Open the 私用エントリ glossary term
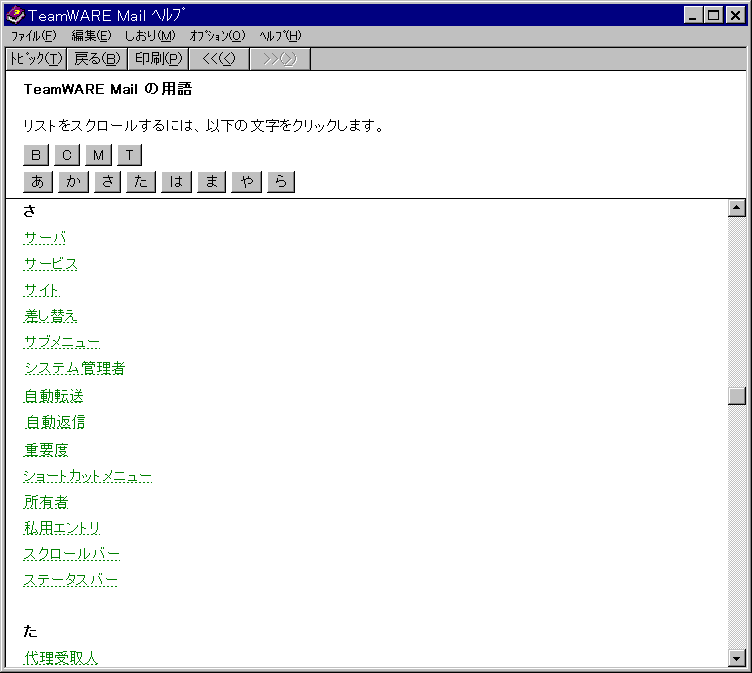The image size is (752, 673). click(x=62, y=528)
